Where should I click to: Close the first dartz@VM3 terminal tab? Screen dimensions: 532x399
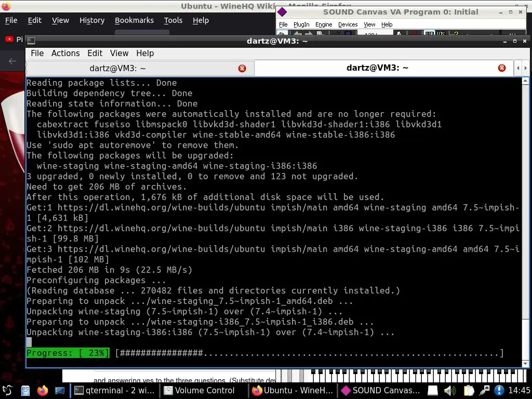coord(242,69)
